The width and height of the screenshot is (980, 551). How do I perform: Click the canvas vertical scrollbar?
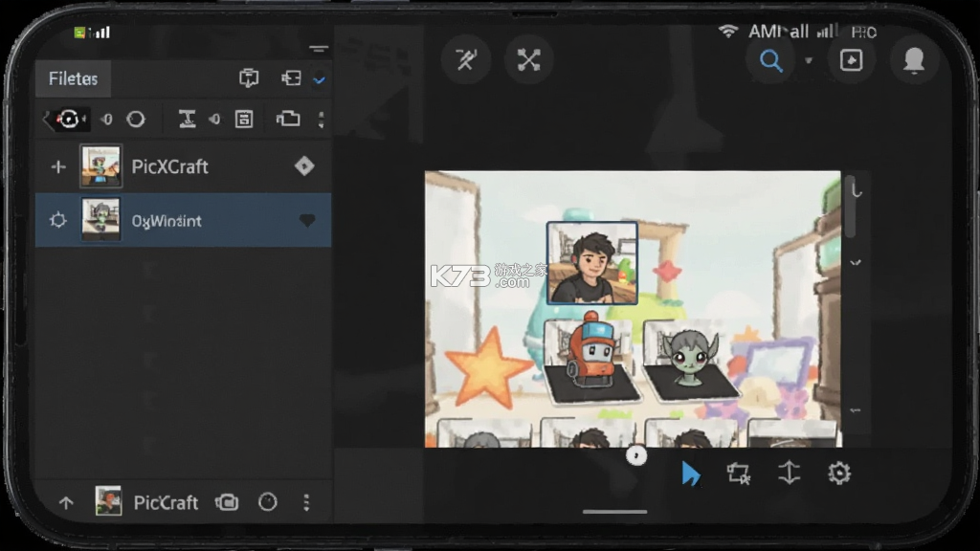(x=850, y=207)
